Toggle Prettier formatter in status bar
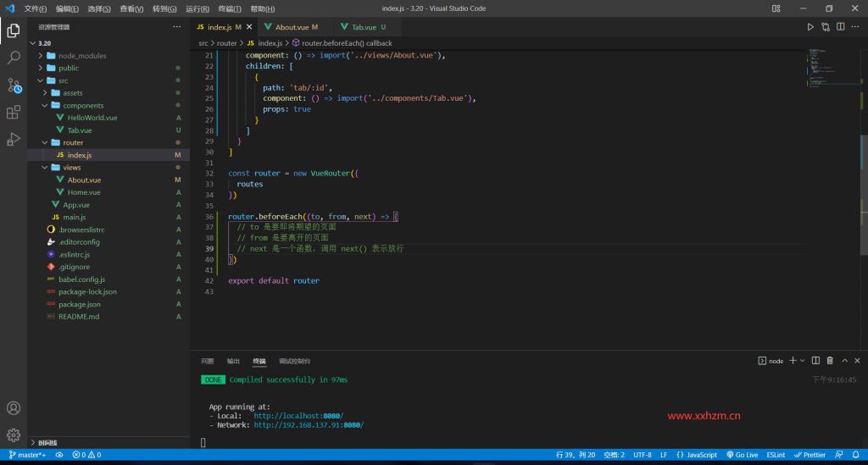Screen dimensions: 868x465 tap(810, 455)
